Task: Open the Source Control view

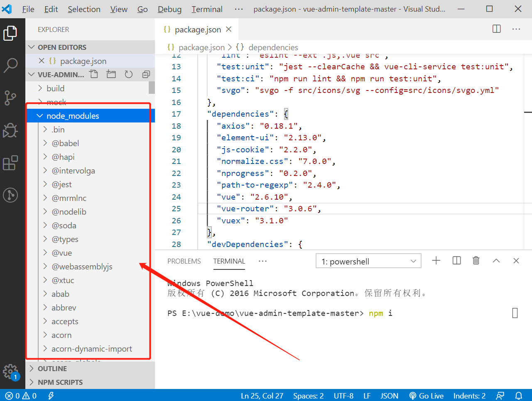Action: [10, 98]
